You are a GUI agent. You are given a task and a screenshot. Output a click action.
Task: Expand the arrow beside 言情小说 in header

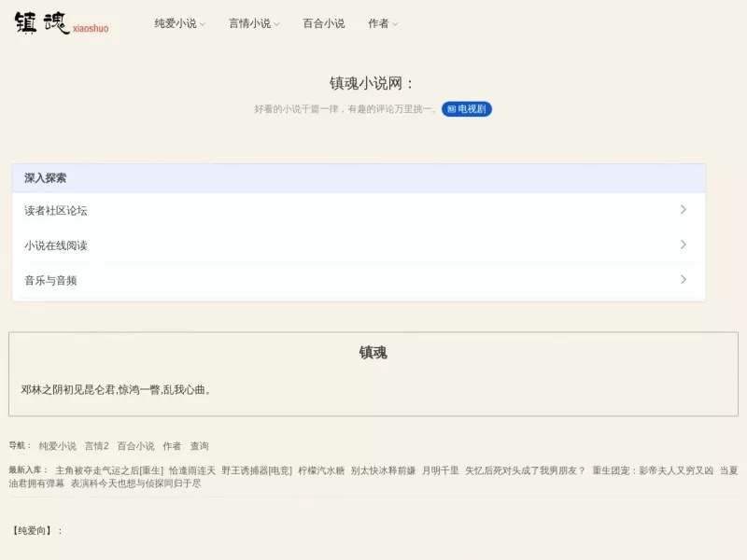(276, 24)
